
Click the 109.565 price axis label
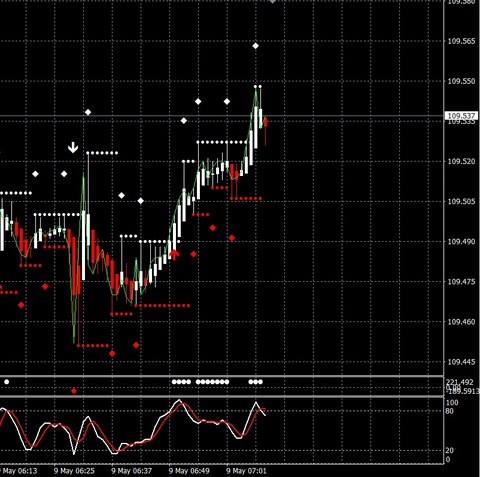click(461, 41)
